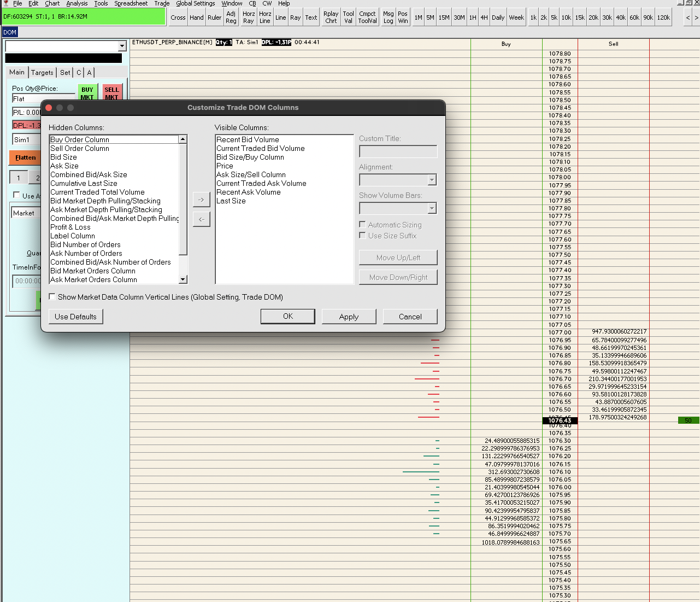Switch to the Targets tab
Viewport: 700px width, 602px height.
click(42, 72)
